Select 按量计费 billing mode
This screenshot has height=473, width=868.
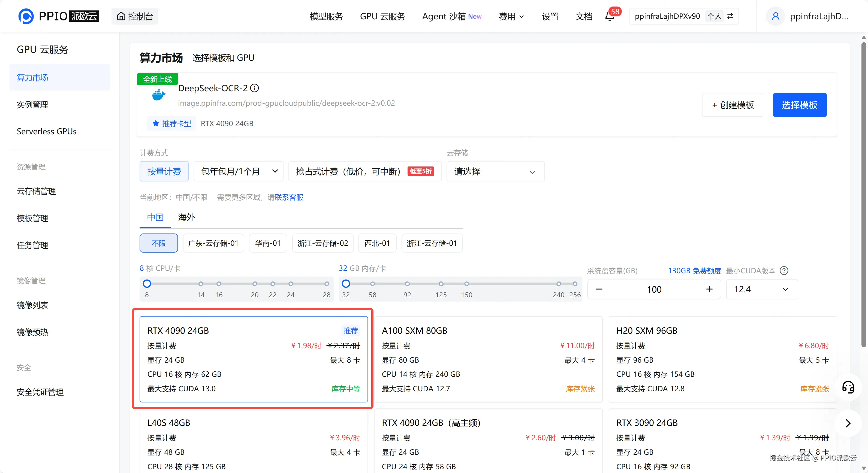pyautogui.click(x=164, y=171)
